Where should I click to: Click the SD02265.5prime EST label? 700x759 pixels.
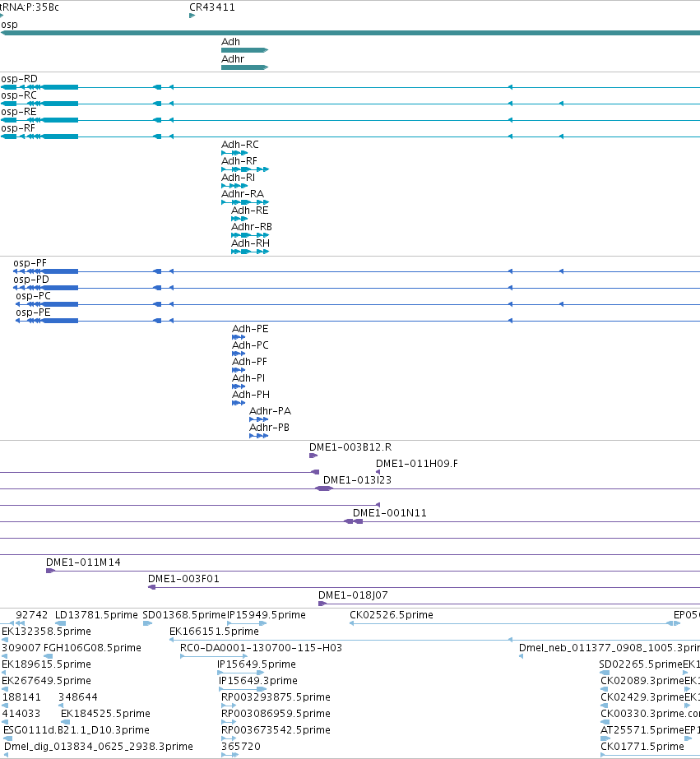(641, 664)
